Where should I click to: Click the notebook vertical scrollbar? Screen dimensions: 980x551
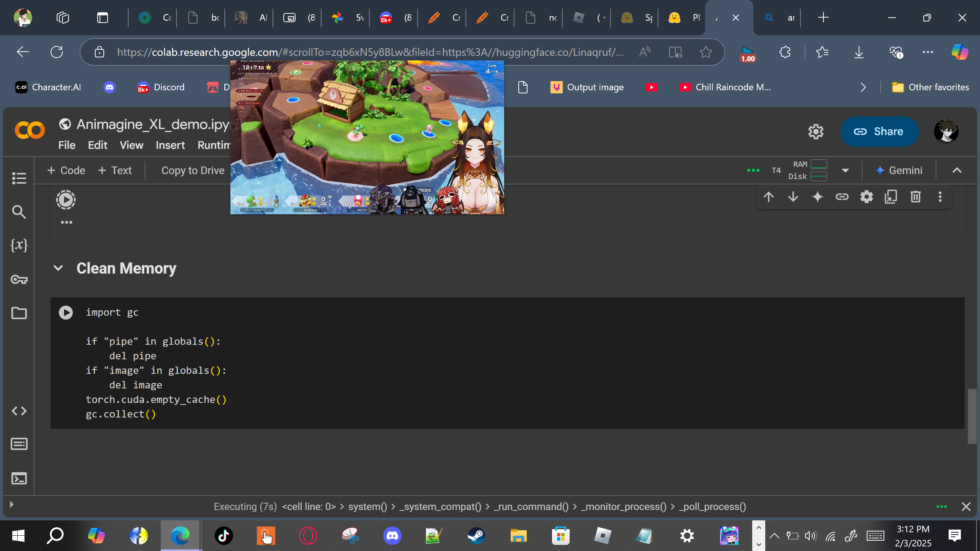(x=972, y=416)
